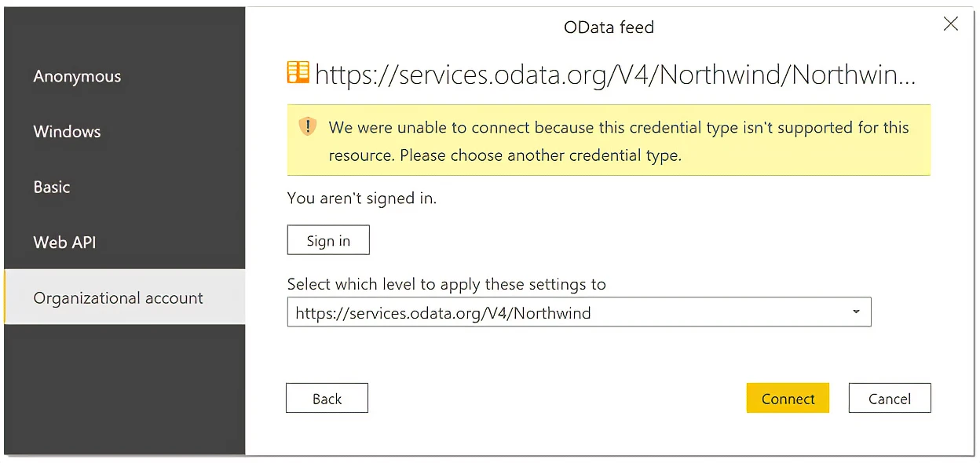
Task: Click the warning shield icon in banner
Action: point(307,126)
